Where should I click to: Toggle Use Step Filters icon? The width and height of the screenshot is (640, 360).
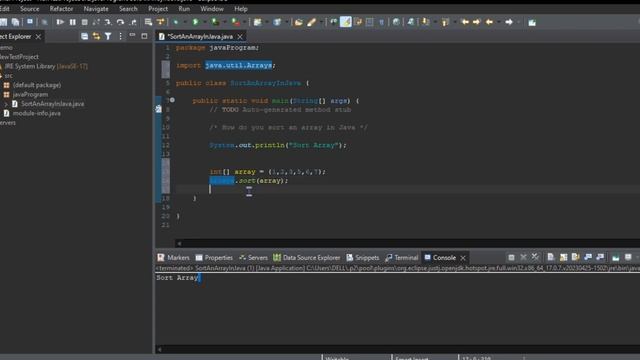click(160, 22)
